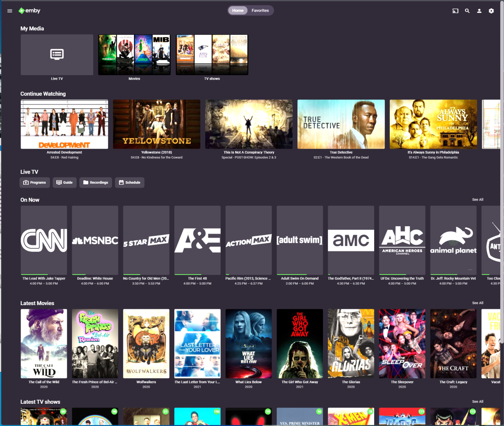Open the Live TV media library
The height and width of the screenshot is (426, 504).
[x=57, y=55]
